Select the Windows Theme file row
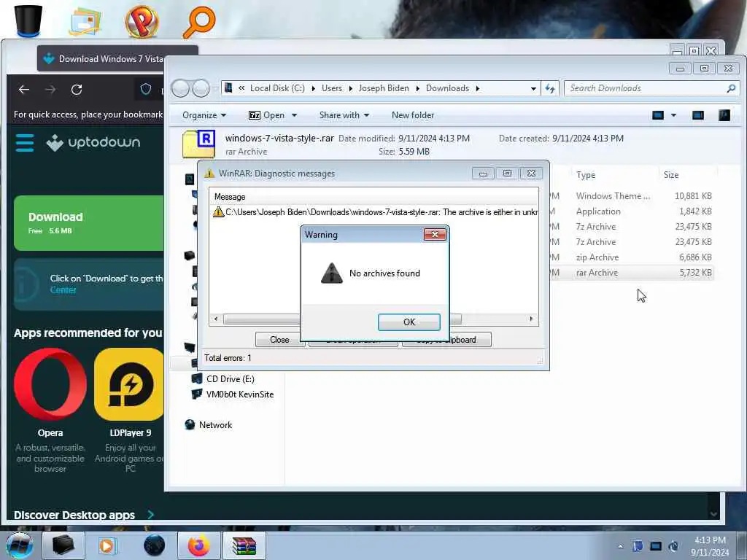Screen dimensions: 747x560 tap(632, 195)
